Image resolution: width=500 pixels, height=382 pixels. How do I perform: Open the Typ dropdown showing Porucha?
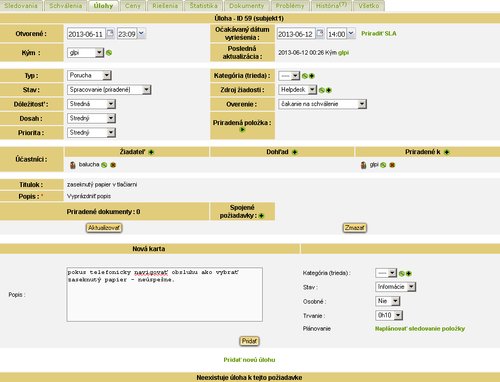pos(89,75)
